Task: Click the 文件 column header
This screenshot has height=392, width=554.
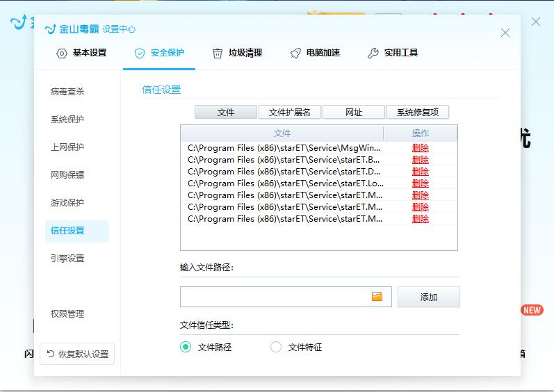Action: click(282, 133)
